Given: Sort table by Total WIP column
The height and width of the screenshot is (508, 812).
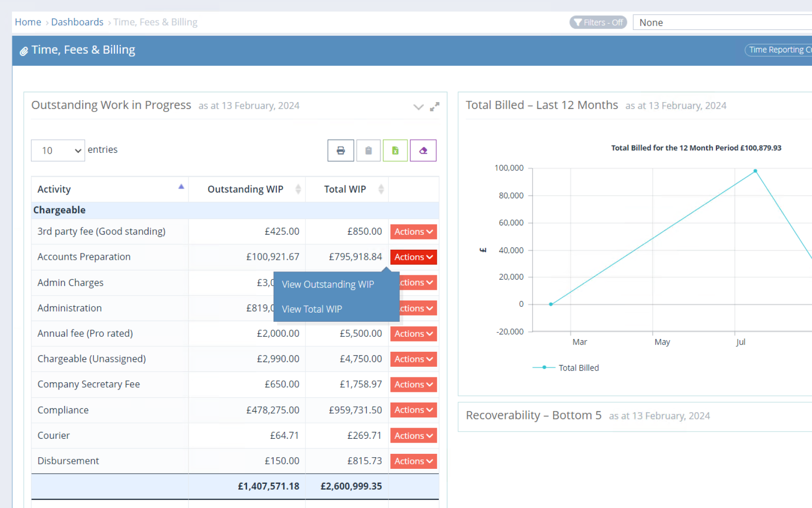Looking at the screenshot, I should pyautogui.click(x=381, y=189).
